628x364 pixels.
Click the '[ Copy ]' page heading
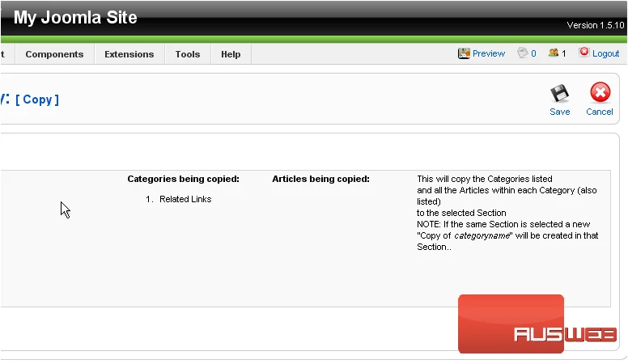tap(37, 99)
